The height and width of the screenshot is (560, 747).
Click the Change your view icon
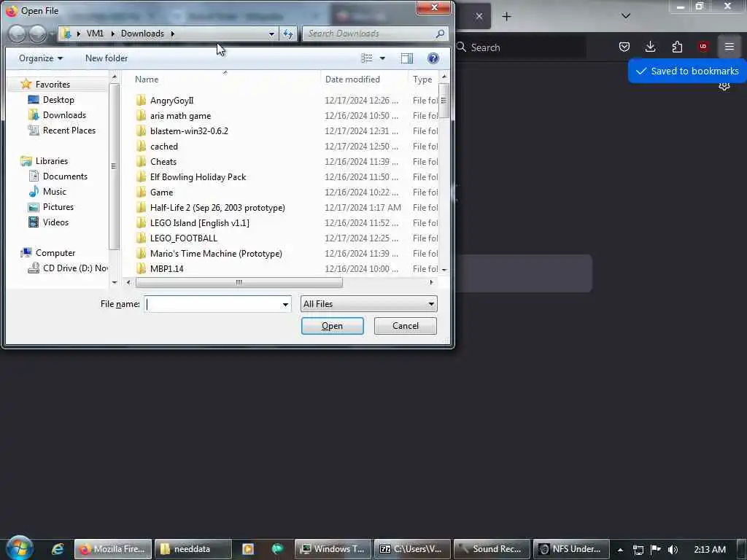click(366, 58)
